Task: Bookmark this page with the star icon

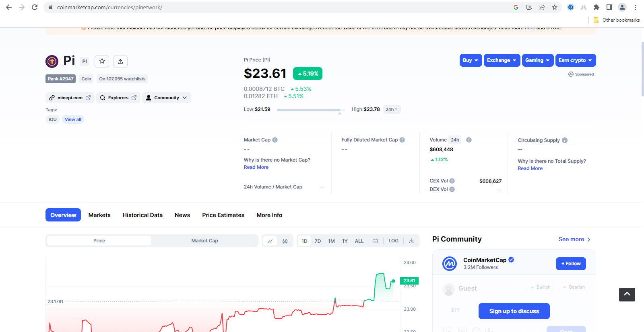Action: (555, 7)
